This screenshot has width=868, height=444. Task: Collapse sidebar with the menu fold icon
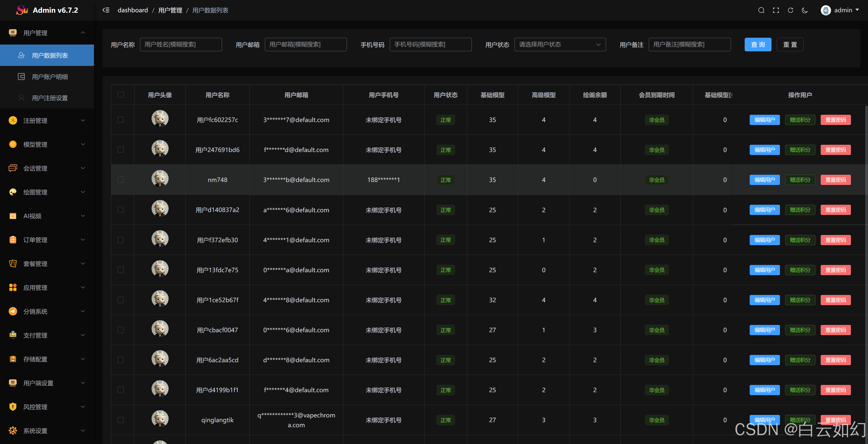pyautogui.click(x=106, y=10)
